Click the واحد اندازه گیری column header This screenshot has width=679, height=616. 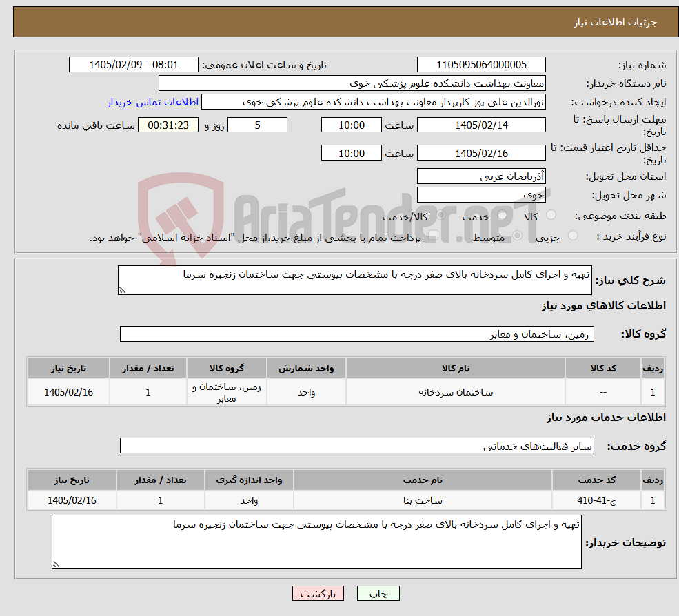(x=249, y=480)
